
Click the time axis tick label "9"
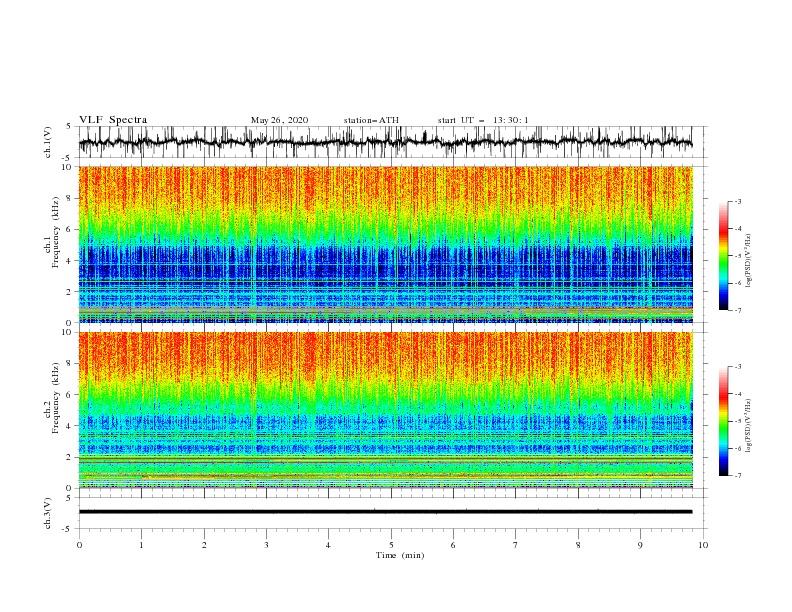[x=640, y=545]
